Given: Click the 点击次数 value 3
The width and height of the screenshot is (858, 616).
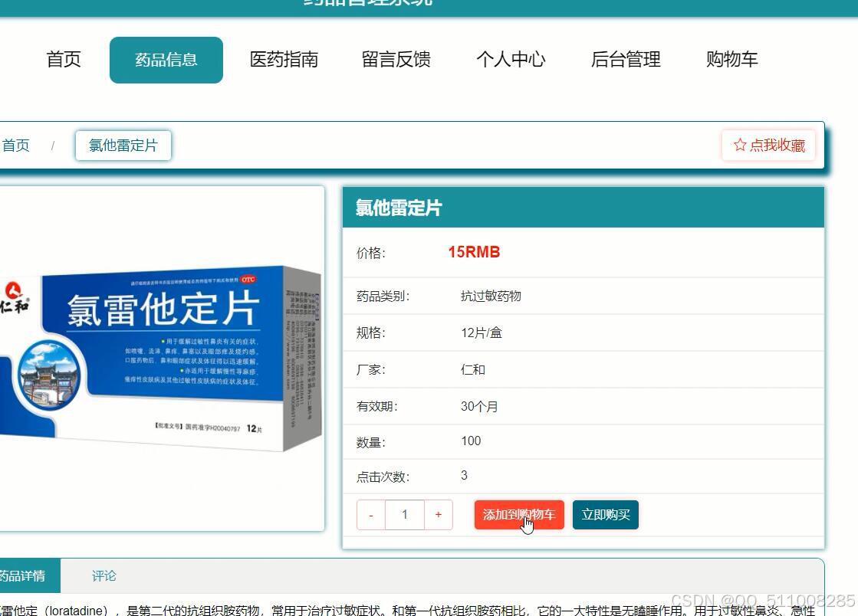Looking at the screenshot, I should pyautogui.click(x=464, y=476).
